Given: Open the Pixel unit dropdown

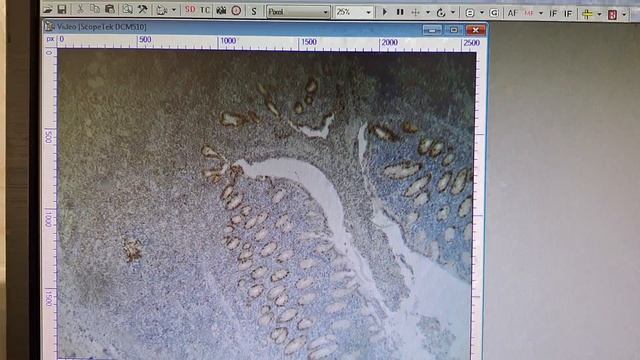Looking at the screenshot, I should [x=298, y=12].
